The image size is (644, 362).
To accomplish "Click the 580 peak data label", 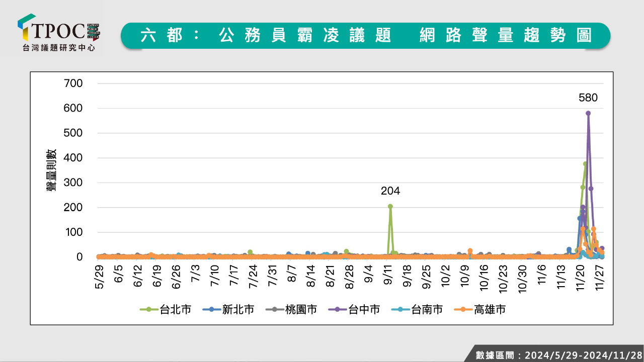I will (588, 98).
